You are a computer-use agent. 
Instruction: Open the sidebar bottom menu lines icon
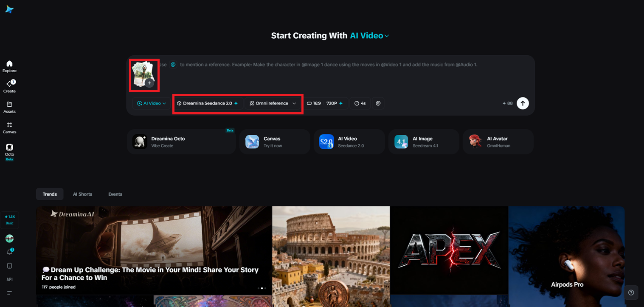coord(9,293)
